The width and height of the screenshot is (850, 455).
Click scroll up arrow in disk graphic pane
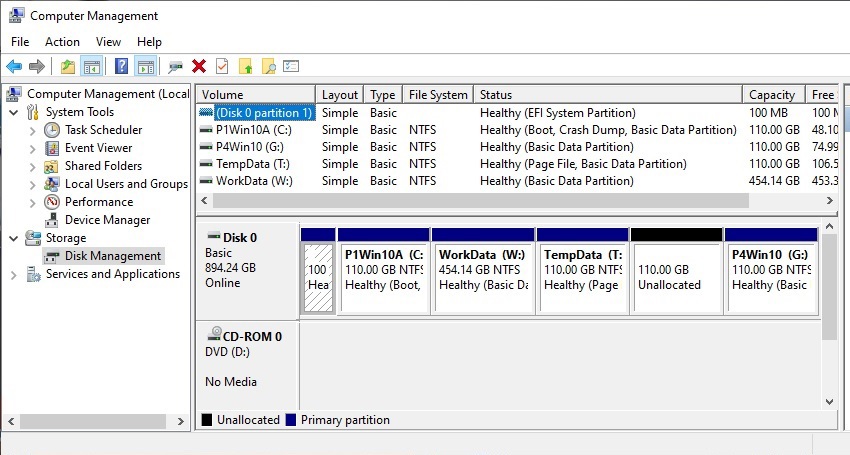pyautogui.click(x=829, y=226)
